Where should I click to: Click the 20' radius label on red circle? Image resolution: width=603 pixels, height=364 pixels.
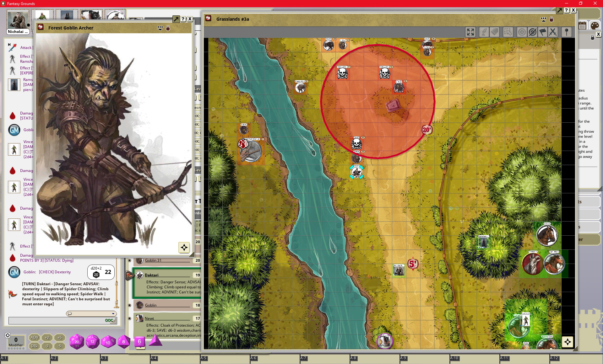pos(427,130)
